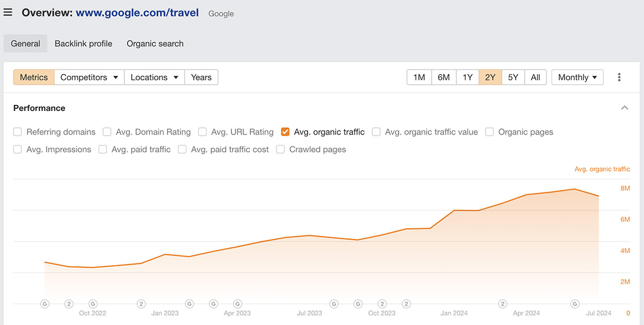
Task: Click the '2' updates marker above Oct 2023
Action: (382, 304)
